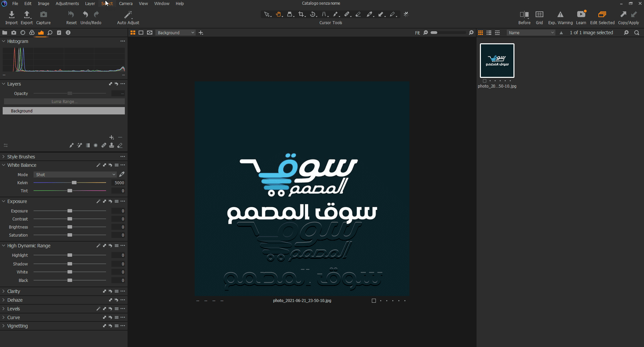Select the Pan hand cursor tool
This screenshot has width=644, height=347.
(279, 14)
